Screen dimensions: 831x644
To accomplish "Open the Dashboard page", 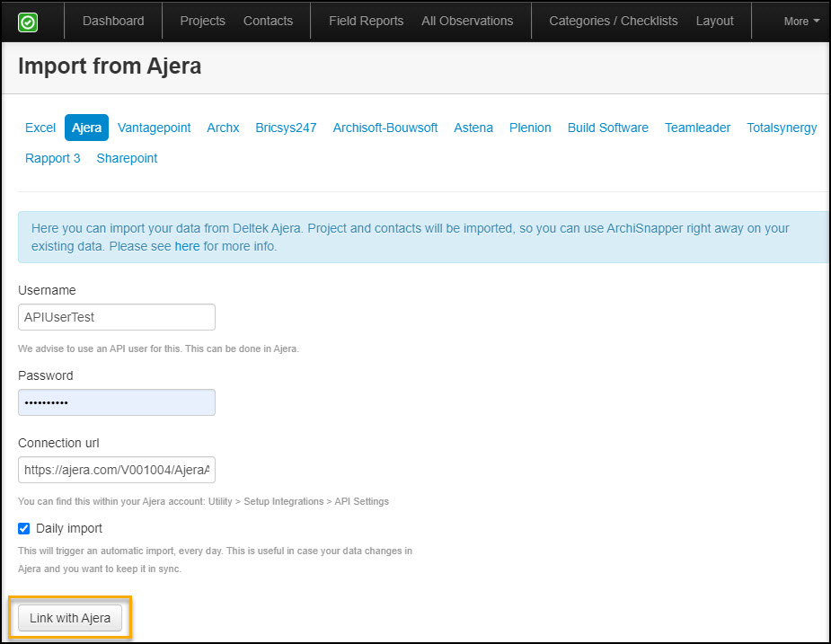I will pos(113,21).
